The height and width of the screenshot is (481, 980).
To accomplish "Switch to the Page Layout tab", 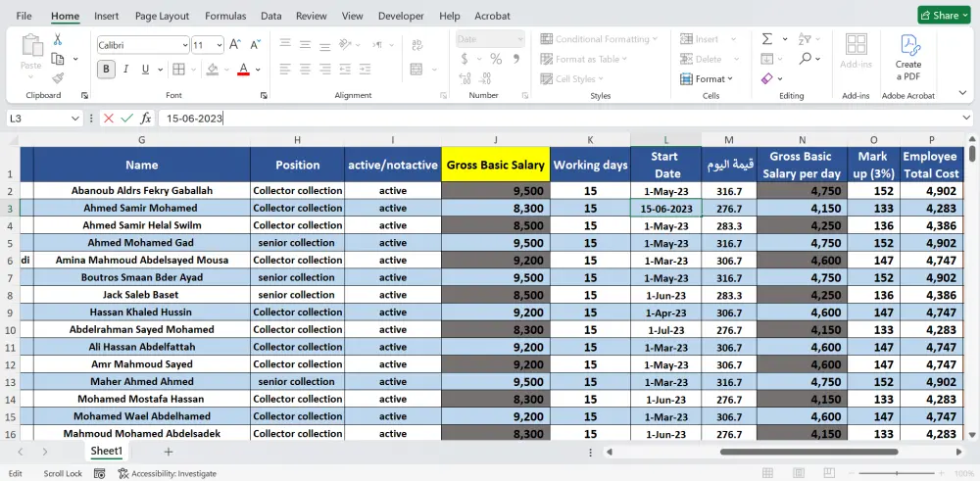I will point(162,17).
